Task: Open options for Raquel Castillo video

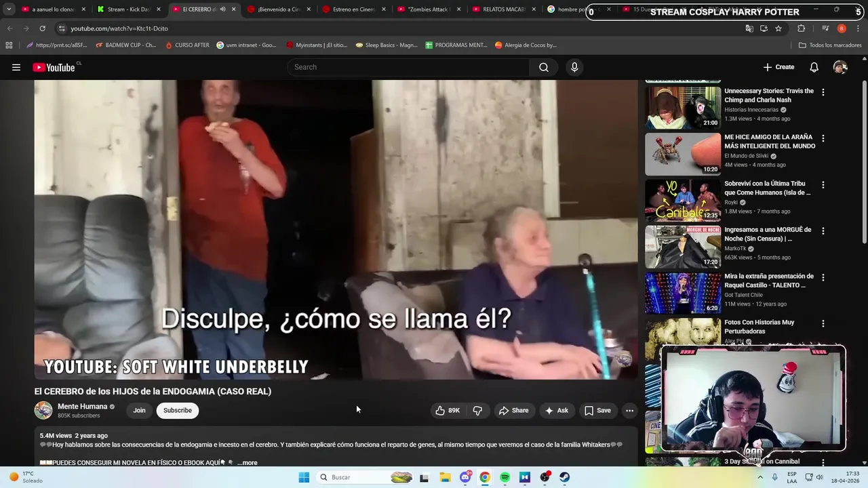Action: 823,277
